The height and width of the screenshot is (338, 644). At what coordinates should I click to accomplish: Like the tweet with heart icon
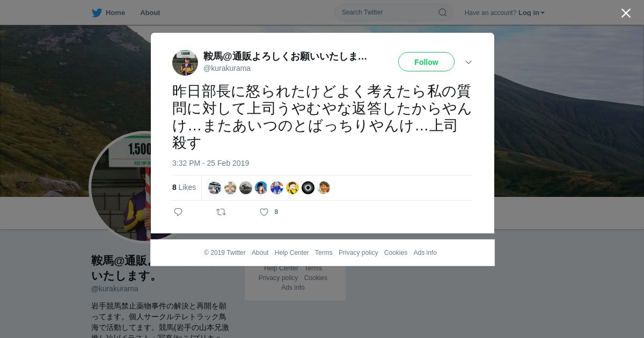(264, 212)
